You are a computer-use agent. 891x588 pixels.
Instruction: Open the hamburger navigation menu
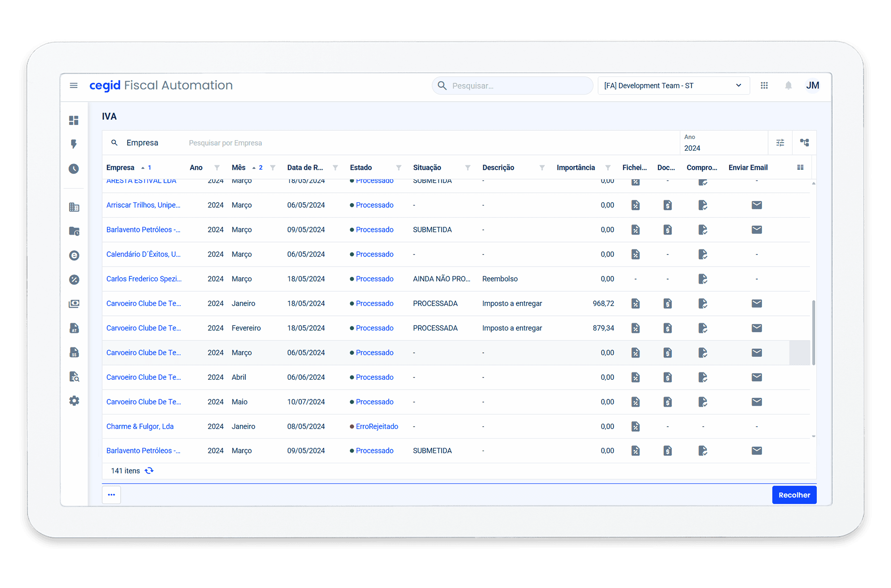point(73,85)
